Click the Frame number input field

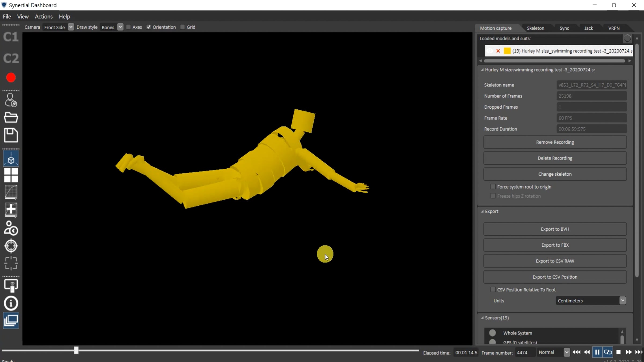525,352
